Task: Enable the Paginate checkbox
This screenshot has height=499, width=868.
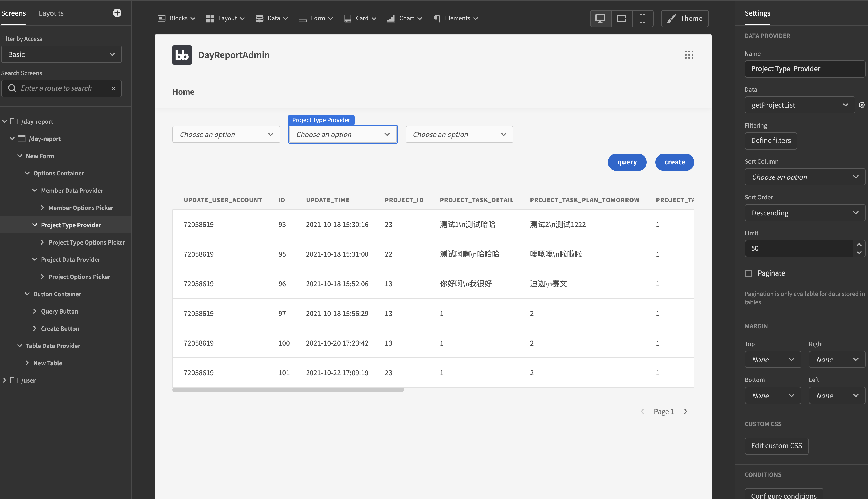Action: 748,273
